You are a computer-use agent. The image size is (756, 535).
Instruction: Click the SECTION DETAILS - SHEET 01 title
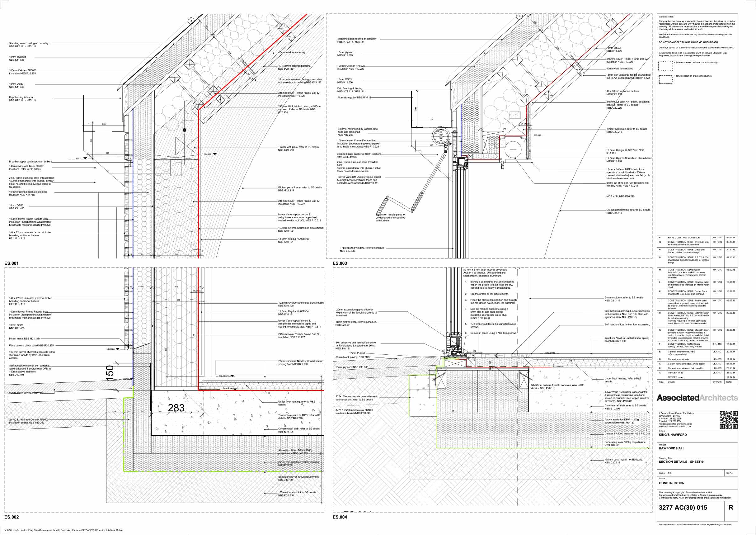[x=682, y=462]
